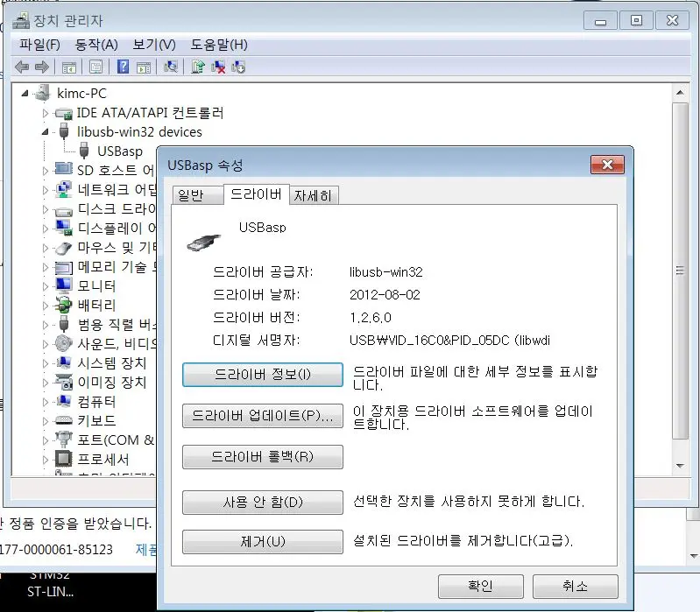Open the 도움말(H) menu
Viewport: 700px width, 612px height.
coord(219,45)
